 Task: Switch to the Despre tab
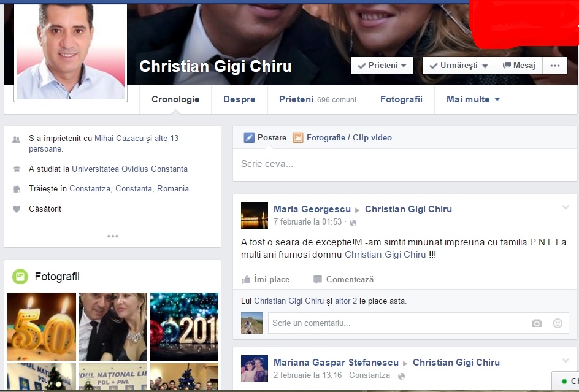(x=239, y=99)
